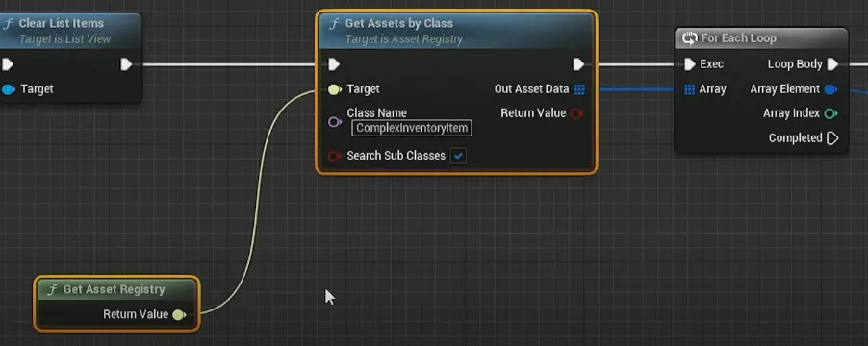868x346 pixels.
Task: Select the Get Asset Registry node title
Action: coord(115,289)
